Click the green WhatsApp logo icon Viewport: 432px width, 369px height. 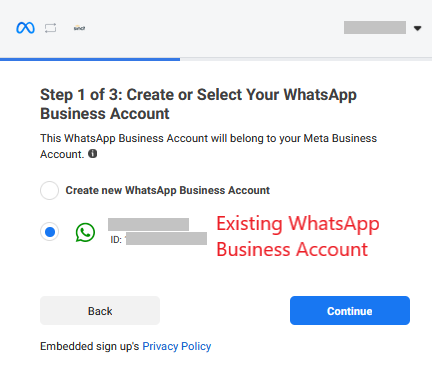(85, 232)
